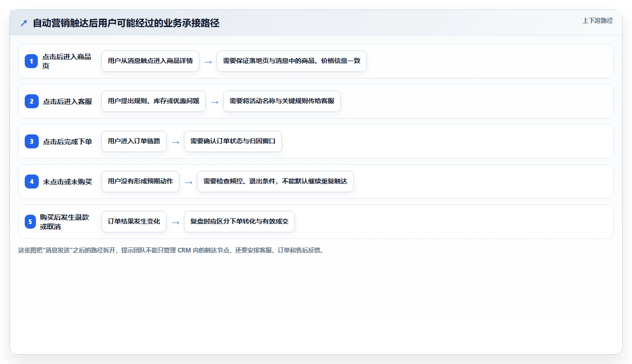Select the 复盘时应区分下单转化与有效成交 box

click(239, 222)
